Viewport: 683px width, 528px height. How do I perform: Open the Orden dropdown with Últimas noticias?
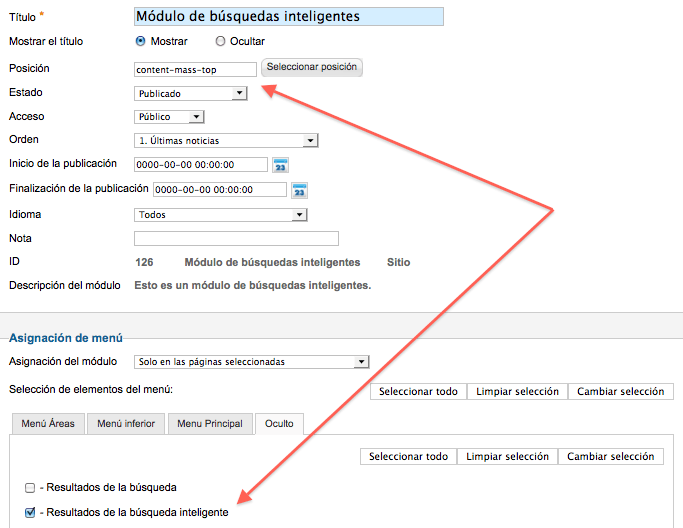pyautogui.click(x=226, y=141)
